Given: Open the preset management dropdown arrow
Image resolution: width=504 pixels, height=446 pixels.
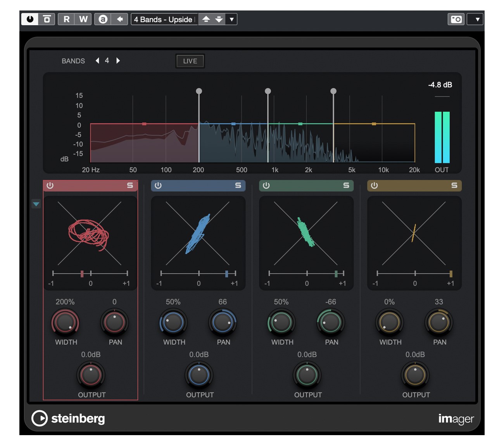Looking at the screenshot, I should point(231,19).
